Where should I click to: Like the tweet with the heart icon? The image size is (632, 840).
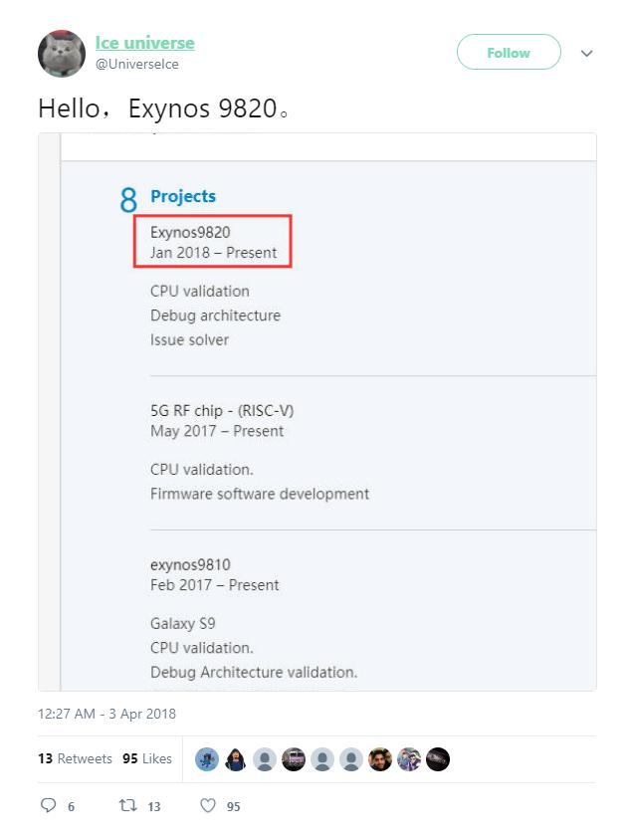point(208,806)
